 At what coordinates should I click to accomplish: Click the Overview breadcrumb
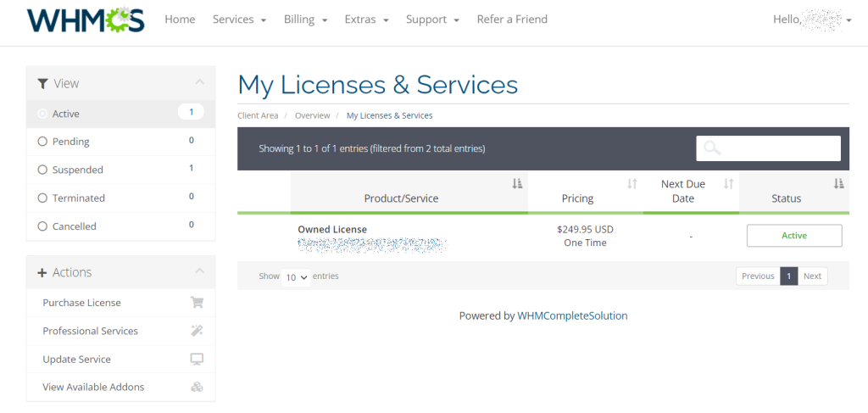pos(312,115)
